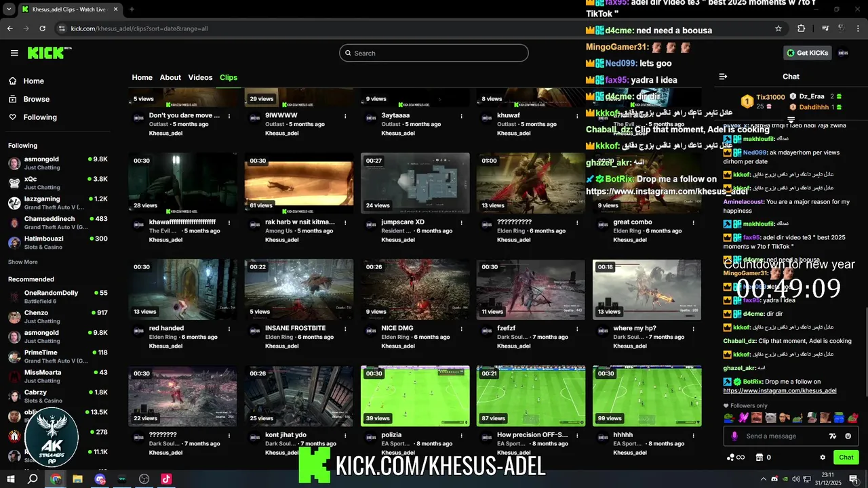The height and width of the screenshot is (488, 868).
Task: Open Windows notification center
Action: coord(853,479)
